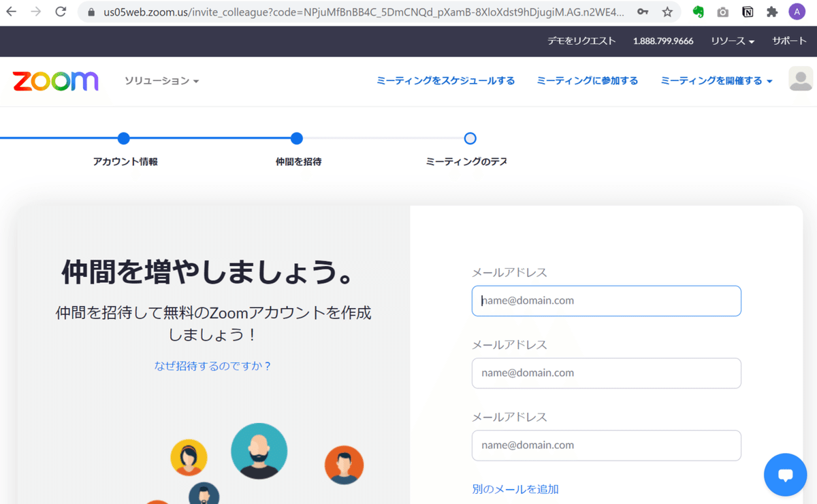Open the extensions puzzle piece menu
This screenshot has height=504, width=817.
(x=771, y=12)
